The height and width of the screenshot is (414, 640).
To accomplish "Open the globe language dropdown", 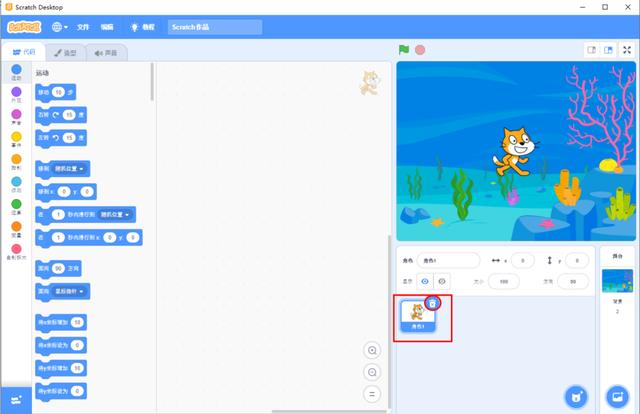I will (x=60, y=27).
